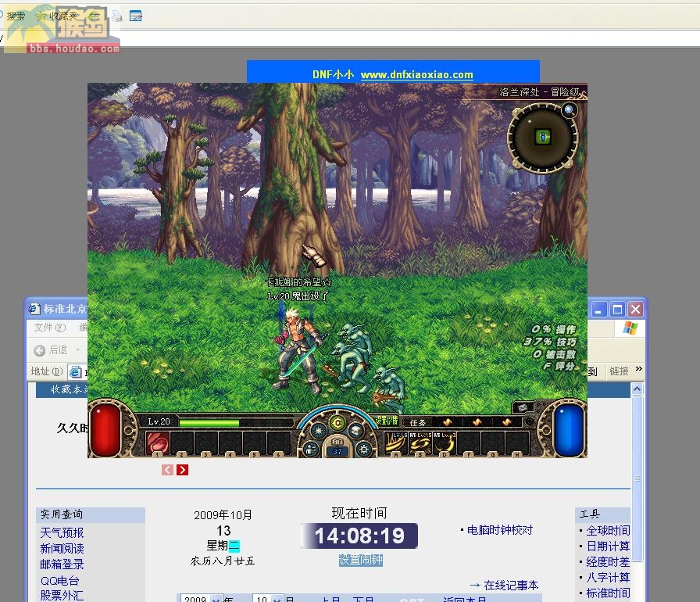Click the 14:08:19 digital clock display
Viewport: 700px width, 602px height.
pyautogui.click(x=359, y=536)
